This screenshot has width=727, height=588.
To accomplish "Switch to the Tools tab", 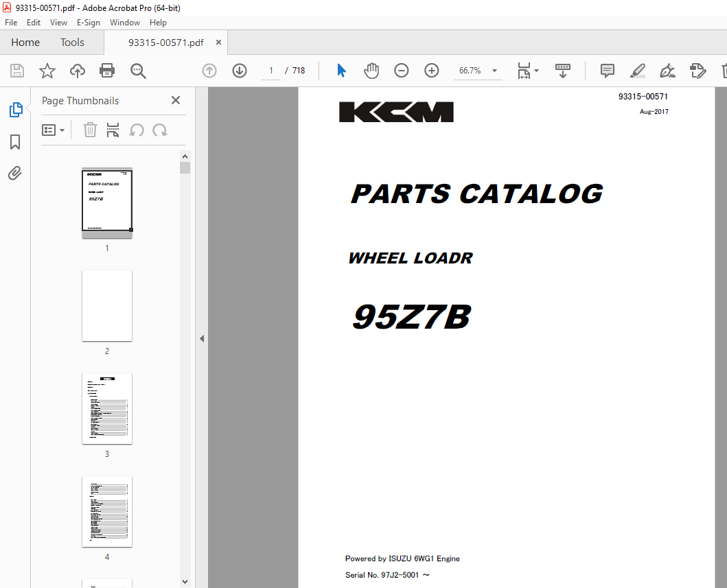I will [72, 42].
